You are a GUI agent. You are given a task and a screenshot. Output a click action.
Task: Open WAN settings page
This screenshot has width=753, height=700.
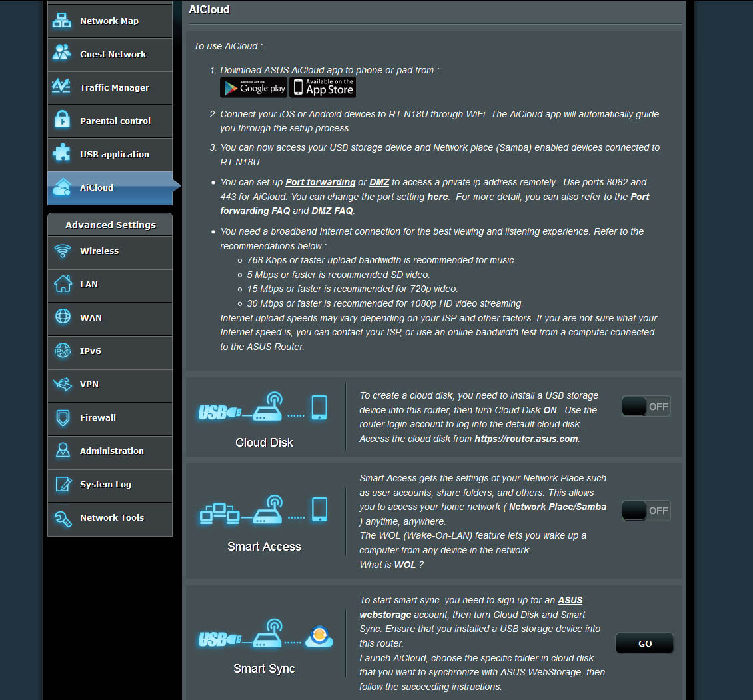click(110, 318)
